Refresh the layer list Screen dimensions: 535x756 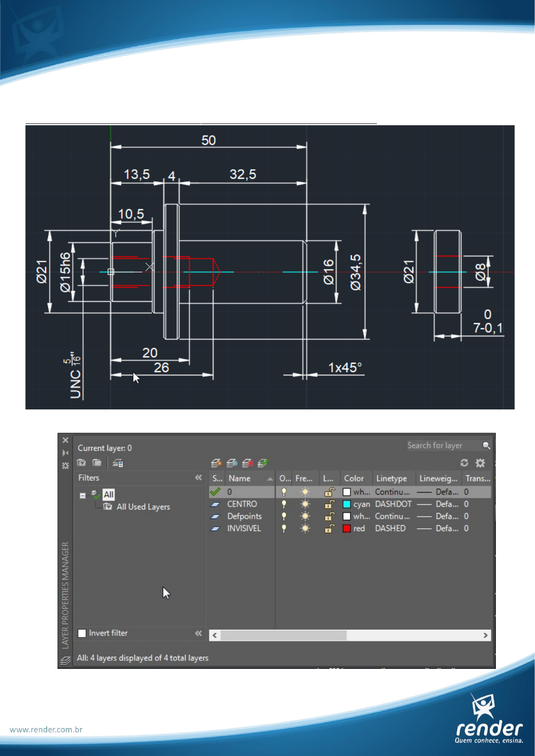point(464,463)
